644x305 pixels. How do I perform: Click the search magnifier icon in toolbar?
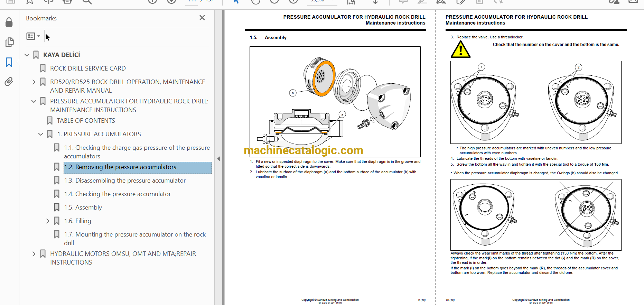click(87, 2)
